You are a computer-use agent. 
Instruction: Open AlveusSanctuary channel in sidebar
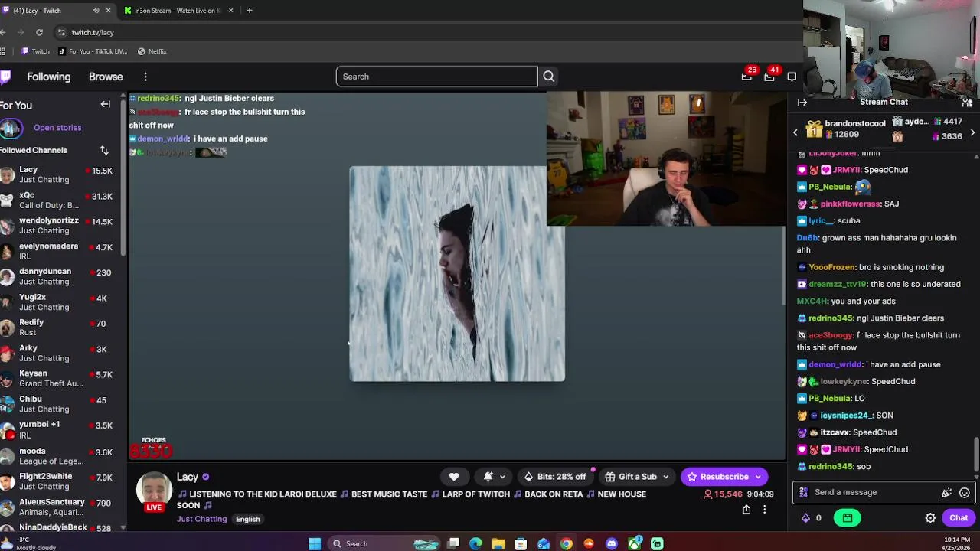pos(61,507)
